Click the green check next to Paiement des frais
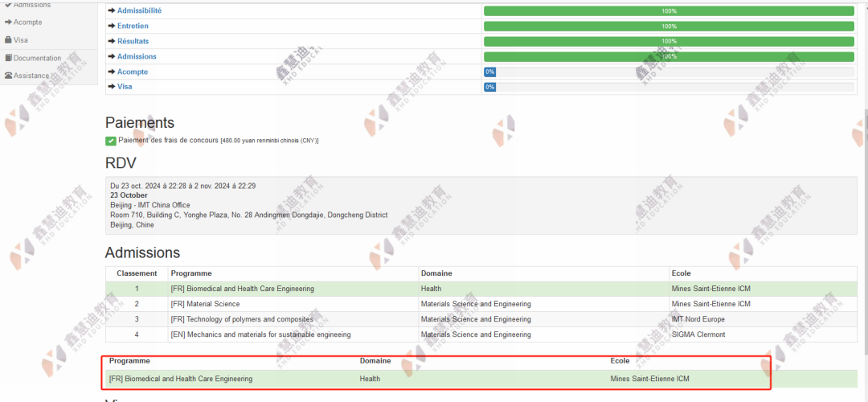The width and height of the screenshot is (868, 402). (111, 141)
